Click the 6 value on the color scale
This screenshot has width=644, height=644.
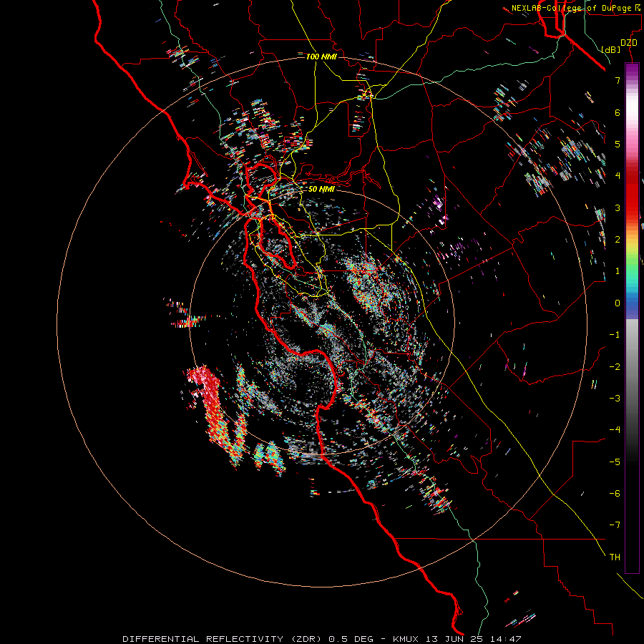618,112
